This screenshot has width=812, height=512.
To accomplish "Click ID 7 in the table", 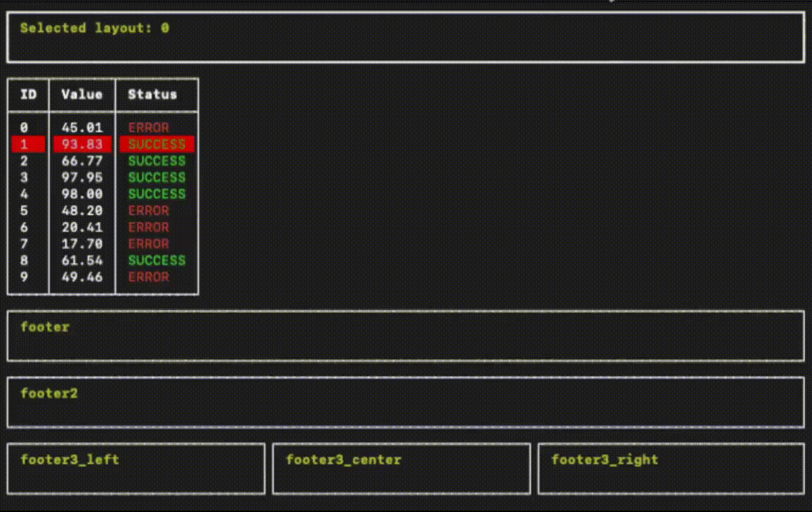I will coord(24,244).
